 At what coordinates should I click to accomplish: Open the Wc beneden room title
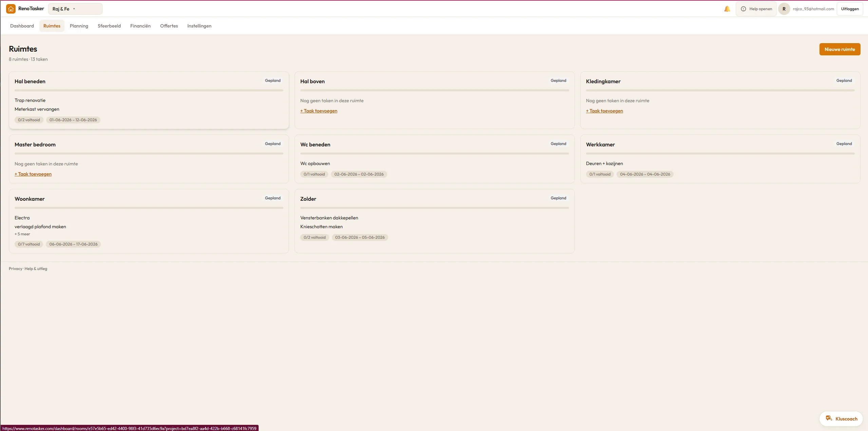(315, 144)
